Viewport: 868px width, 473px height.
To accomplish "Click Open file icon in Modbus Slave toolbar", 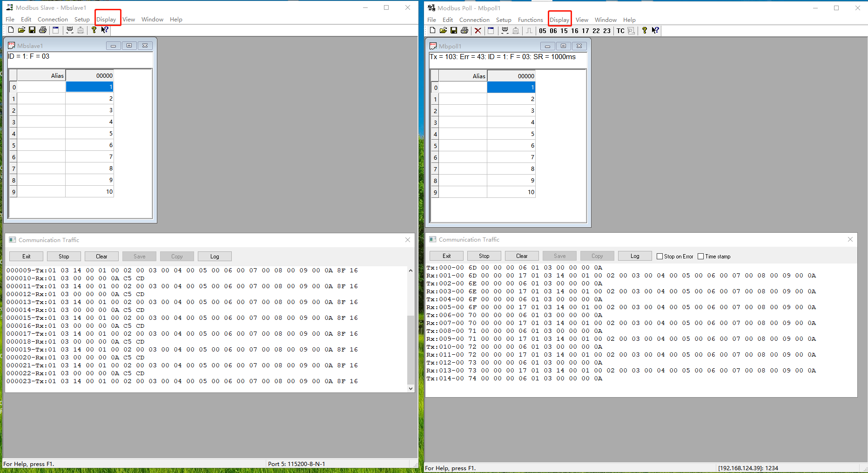I will (x=21, y=30).
